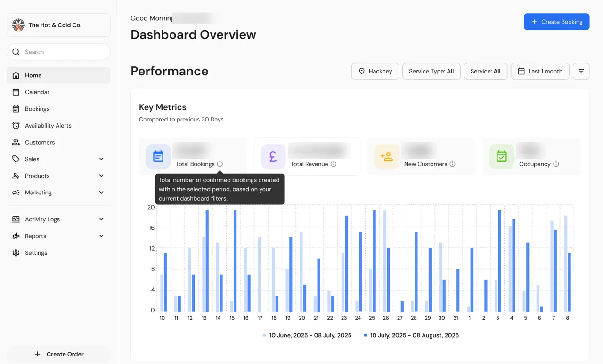The width and height of the screenshot is (603, 364).
Task: Click the Products icon in sidebar
Action: [16, 176]
